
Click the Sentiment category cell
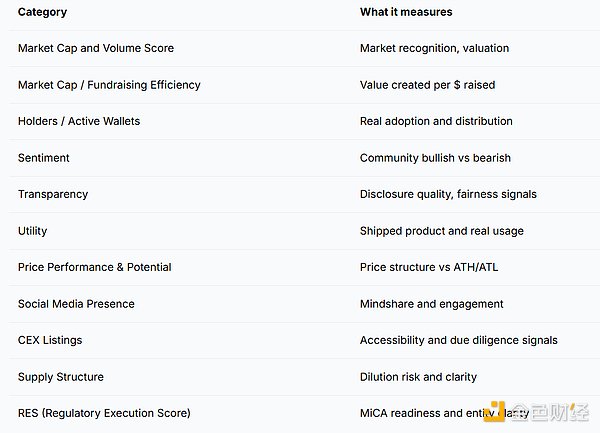click(44, 158)
